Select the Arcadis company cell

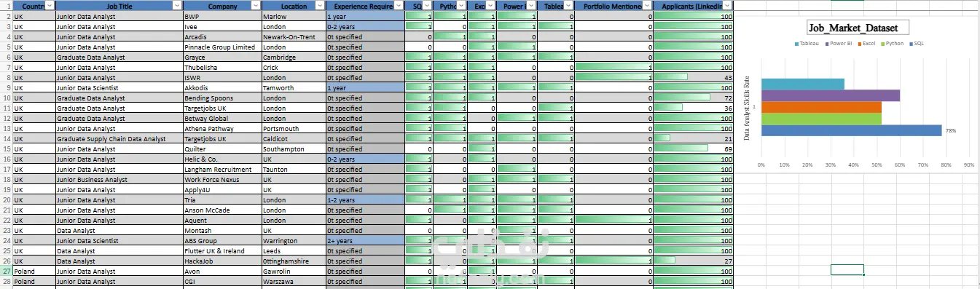point(222,36)
